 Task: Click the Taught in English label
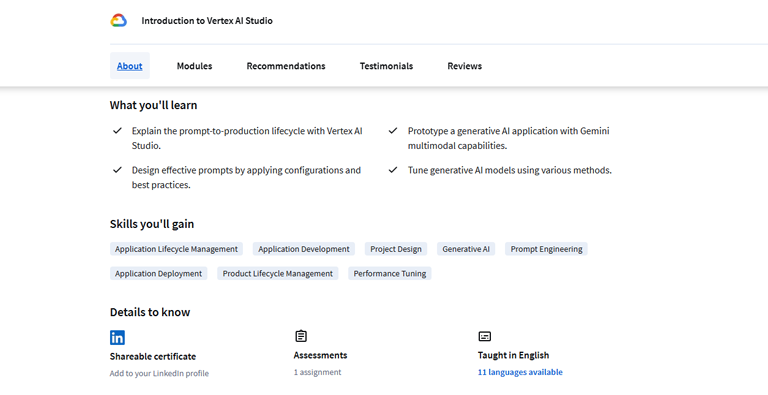coord(513,355)
